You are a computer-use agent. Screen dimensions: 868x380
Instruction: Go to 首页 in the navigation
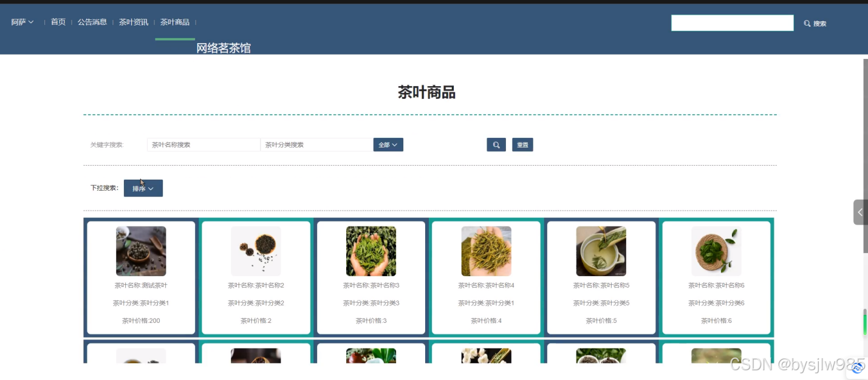(x=58, y=22)
